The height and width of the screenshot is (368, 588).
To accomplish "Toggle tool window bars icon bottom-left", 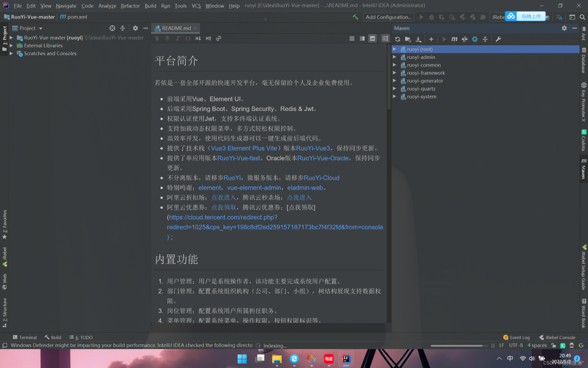I will coord(5,345).
